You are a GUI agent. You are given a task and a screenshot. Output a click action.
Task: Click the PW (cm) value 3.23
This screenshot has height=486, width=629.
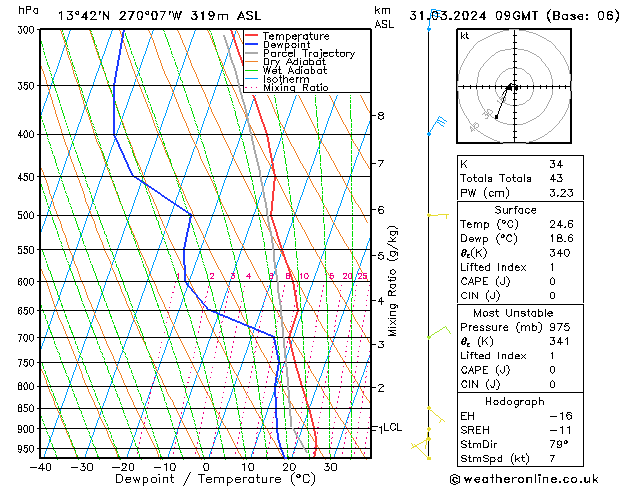pos(561,193)
